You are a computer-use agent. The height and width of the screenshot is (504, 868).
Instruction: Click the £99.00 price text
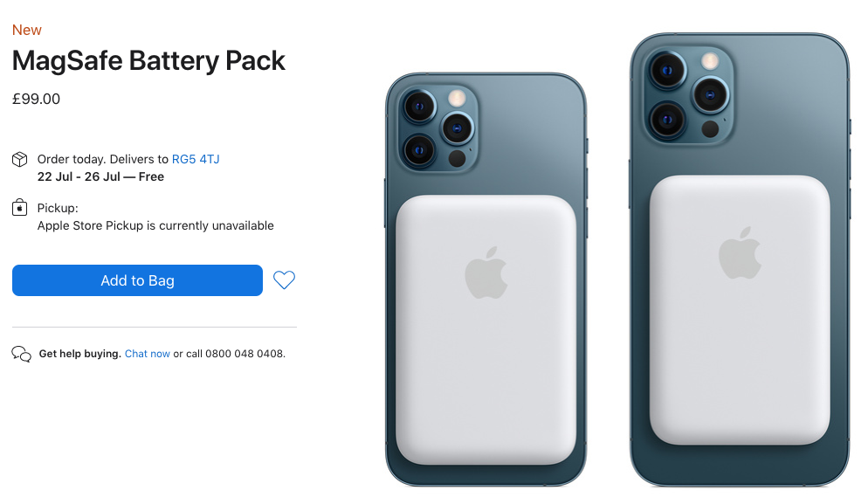click(x=36, y=99)
